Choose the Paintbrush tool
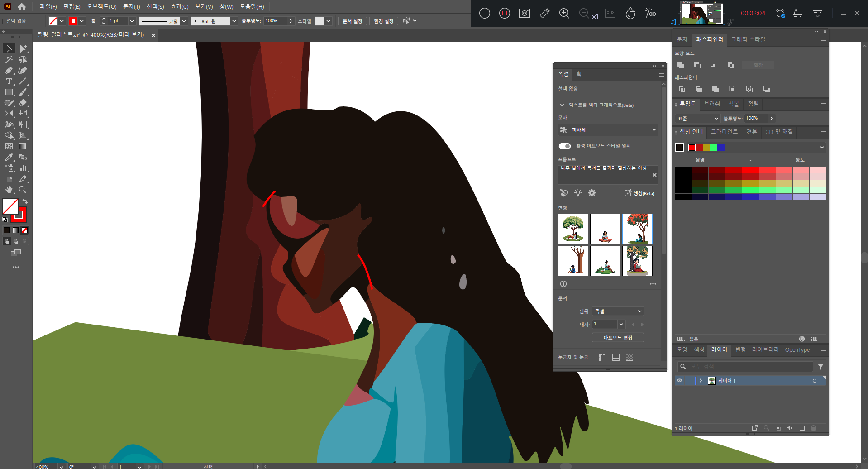The height and width of the screenshot is (469, 868). pyautogui.click(x=23, y=92)
